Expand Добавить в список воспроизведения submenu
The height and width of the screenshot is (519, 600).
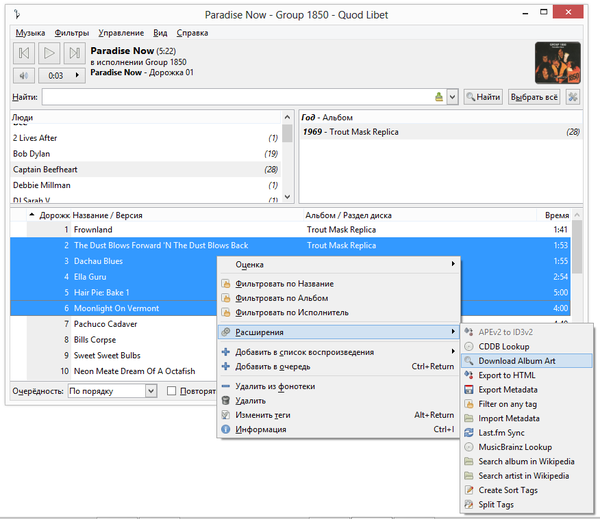tap(339, 352)
